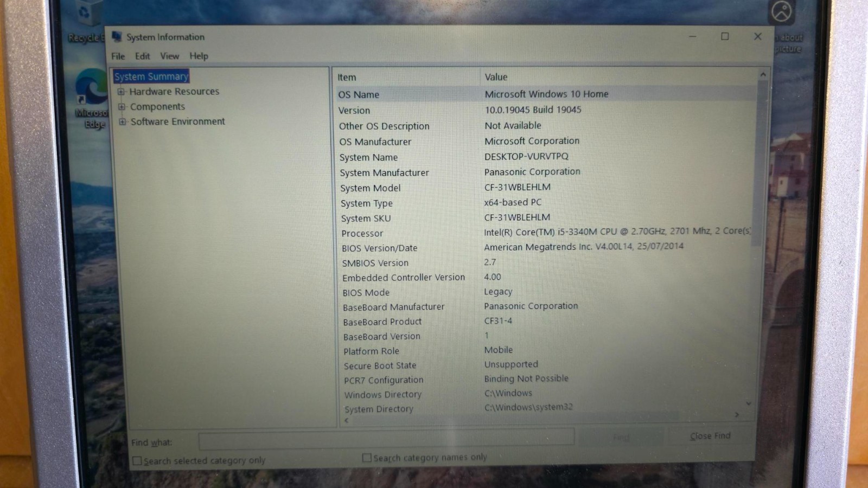
Task: Click the vertical scrollbar up arrow
Action: point(763,74)
